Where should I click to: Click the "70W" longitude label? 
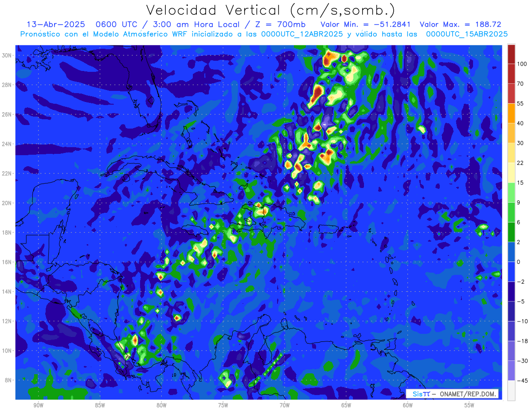click(x=285, y=405)
